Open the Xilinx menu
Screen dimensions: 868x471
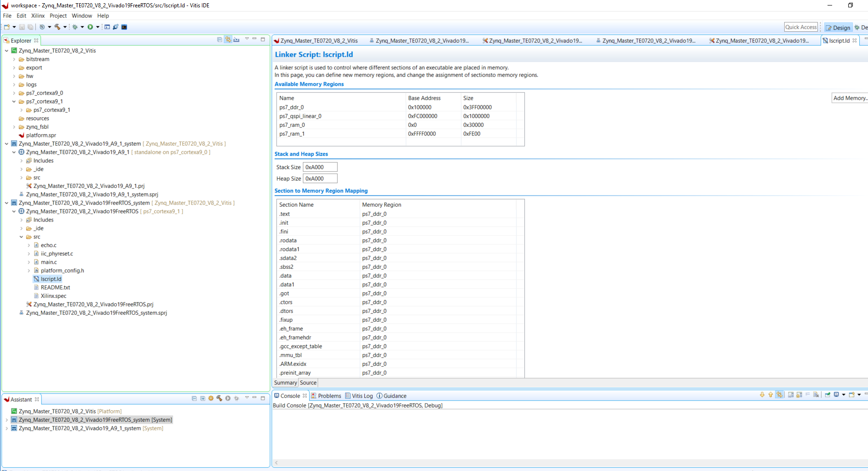click(x=38, y=16)
